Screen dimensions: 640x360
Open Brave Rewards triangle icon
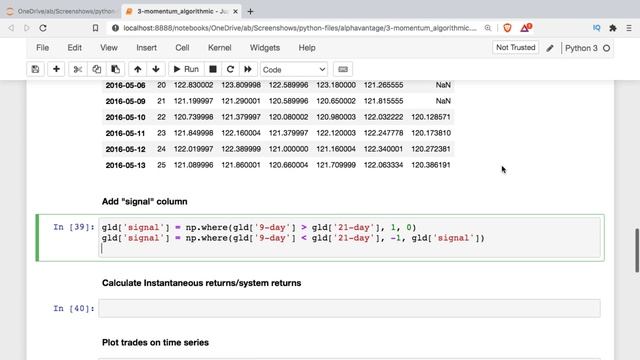526,28
